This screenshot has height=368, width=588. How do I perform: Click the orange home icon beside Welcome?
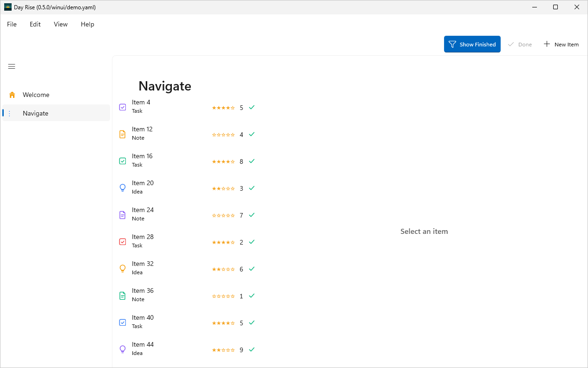[x=12, y=95]
